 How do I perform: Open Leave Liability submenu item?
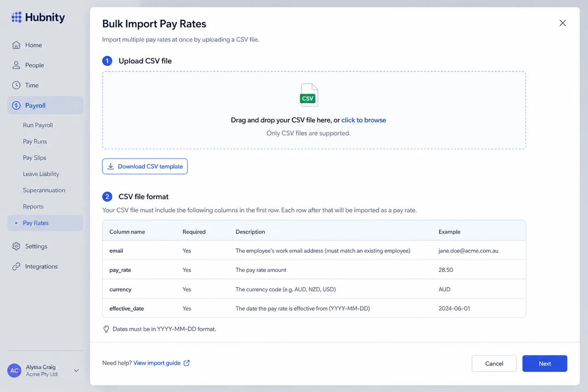point(41,174)
